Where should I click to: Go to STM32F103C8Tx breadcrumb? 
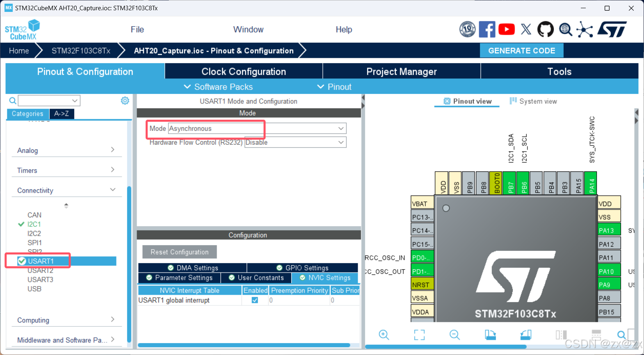(x=81, y=51)
